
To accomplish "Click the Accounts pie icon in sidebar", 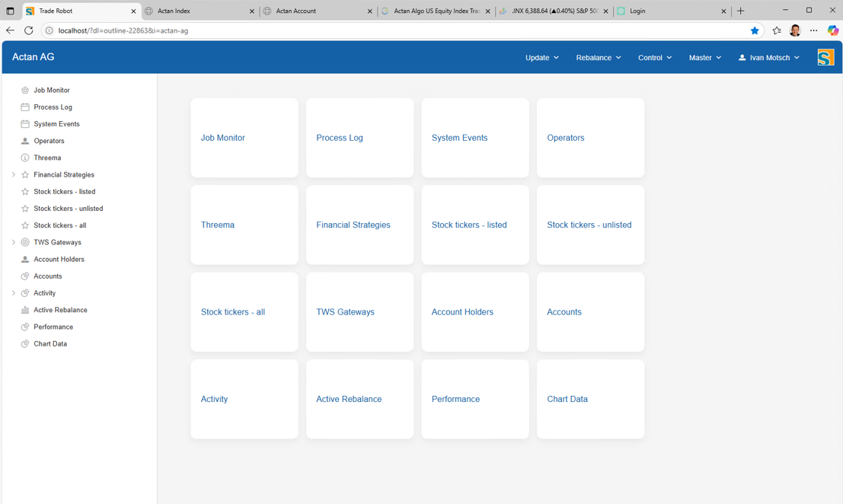I will coord(24,276).
